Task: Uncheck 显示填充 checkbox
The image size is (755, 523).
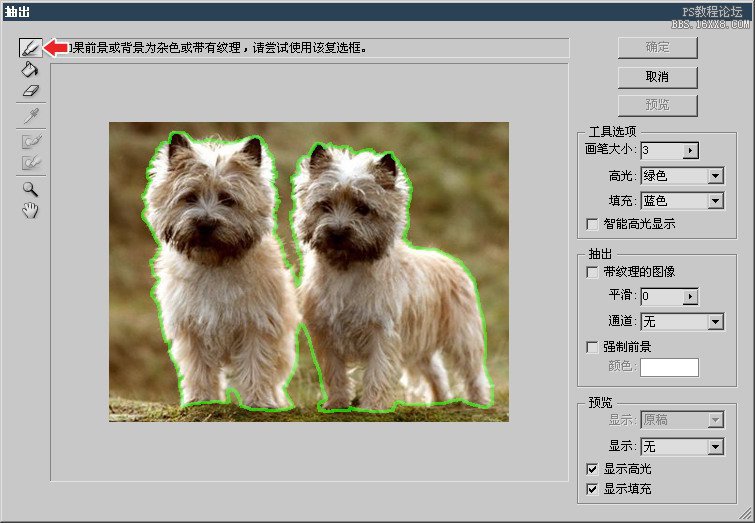Action: point(592,489)
